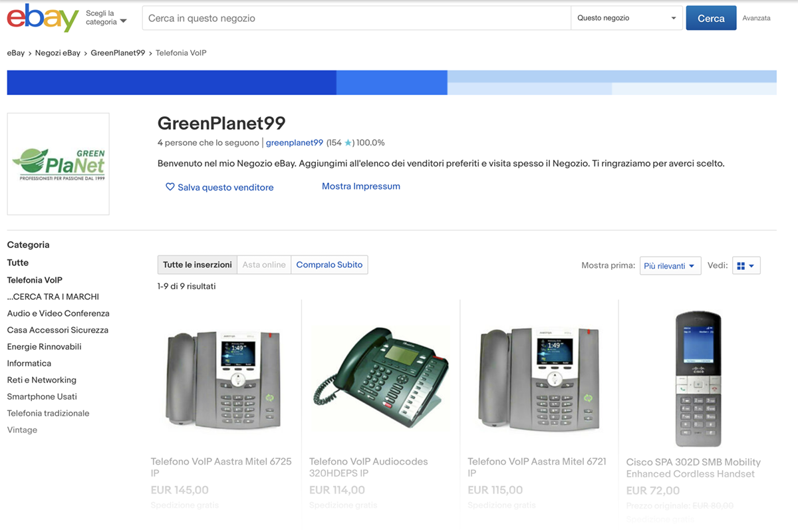Switch view using the grid layout icon
This screenshot has height=532, width=798.
(746, 265)
